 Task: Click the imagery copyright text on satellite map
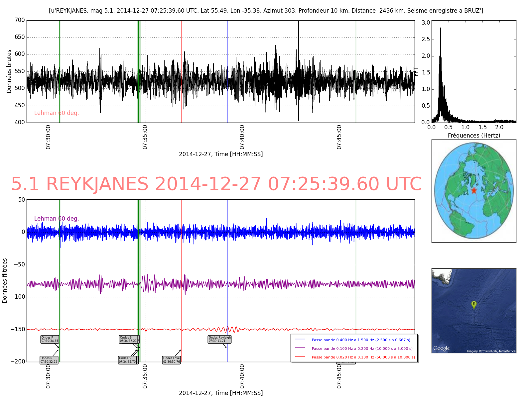(491, 351)
